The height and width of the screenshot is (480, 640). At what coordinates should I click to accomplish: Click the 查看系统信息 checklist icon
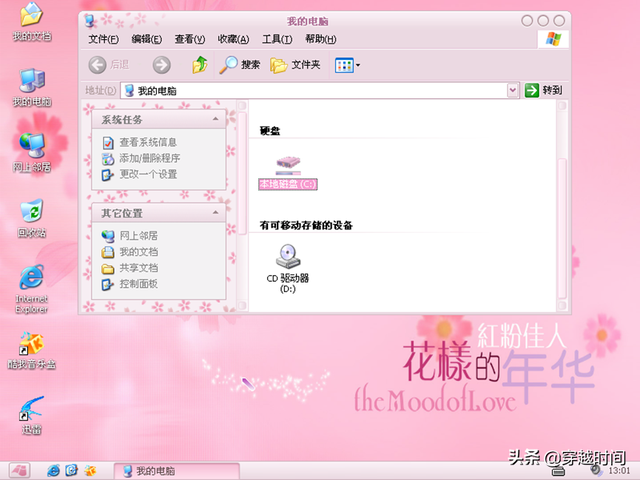[108, 142]
